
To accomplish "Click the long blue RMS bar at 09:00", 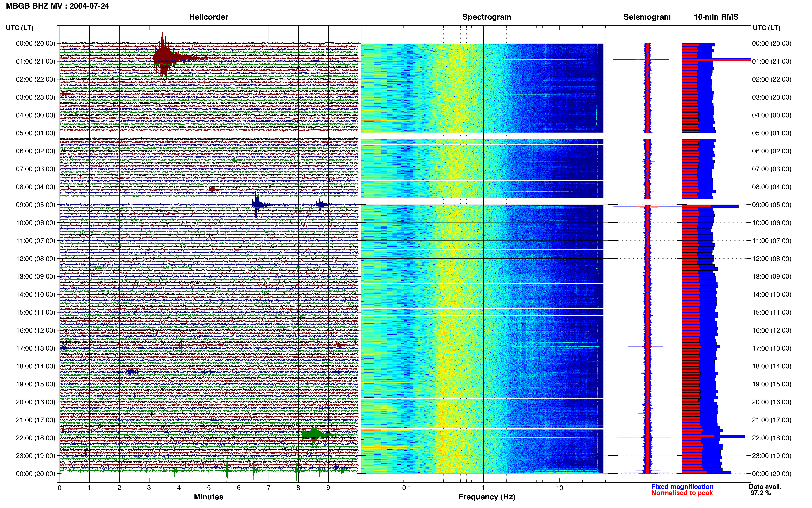I will (x=710, y=206).
